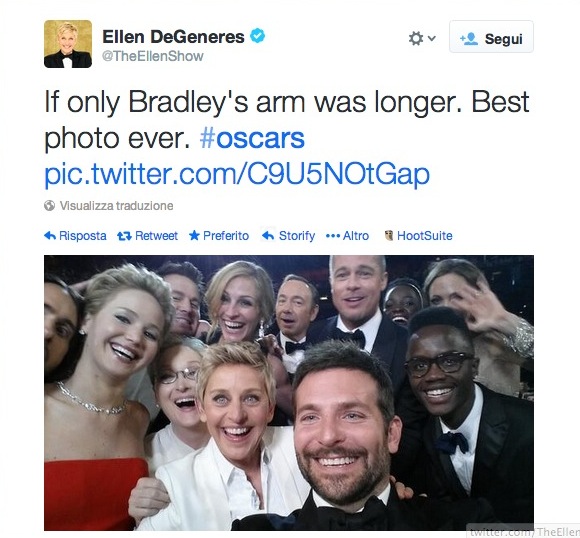
Task: Click the HootSuite owl icon
Action: (x=389, y=235)
